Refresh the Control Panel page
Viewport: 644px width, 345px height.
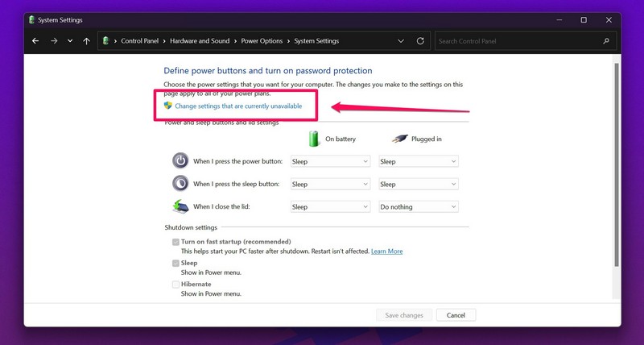point(420,41)
